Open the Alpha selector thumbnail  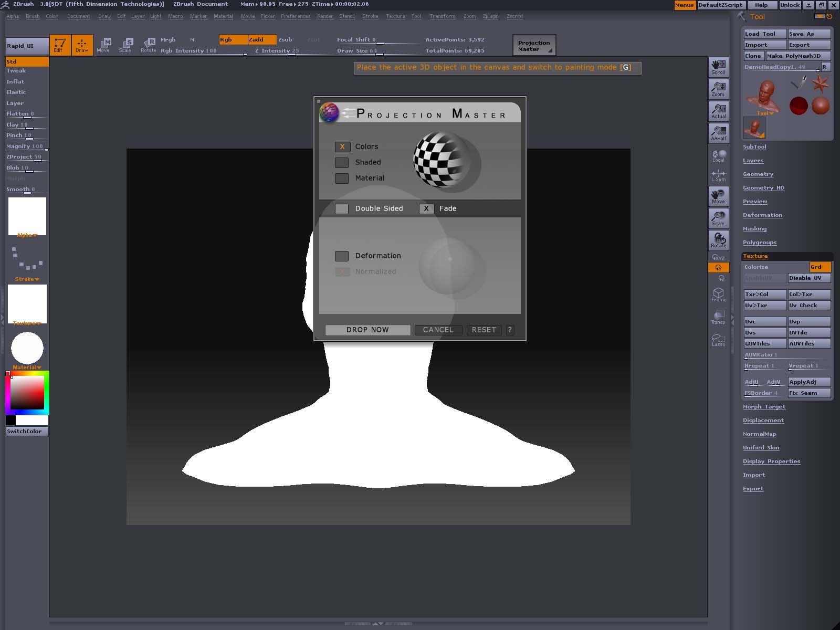click(27, 216)
